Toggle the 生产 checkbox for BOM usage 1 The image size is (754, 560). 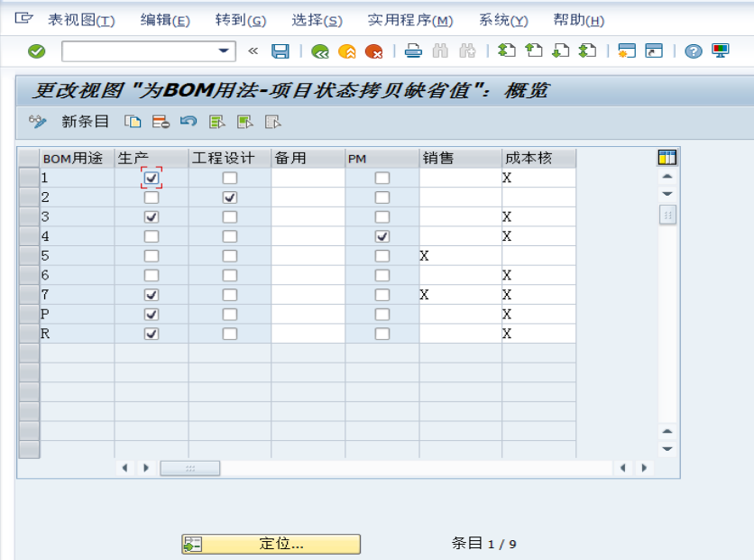(151, 177)
